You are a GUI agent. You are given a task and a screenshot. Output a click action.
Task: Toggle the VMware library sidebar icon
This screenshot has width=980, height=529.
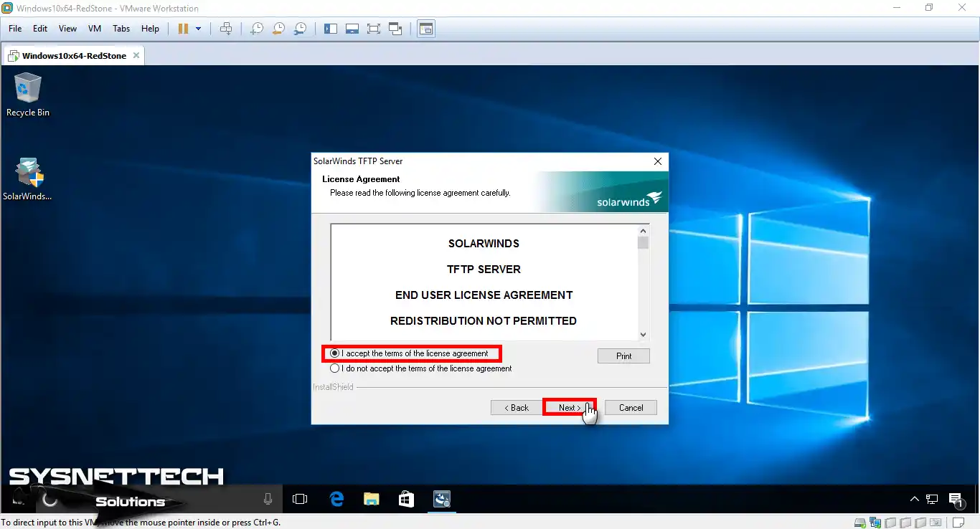330,29
